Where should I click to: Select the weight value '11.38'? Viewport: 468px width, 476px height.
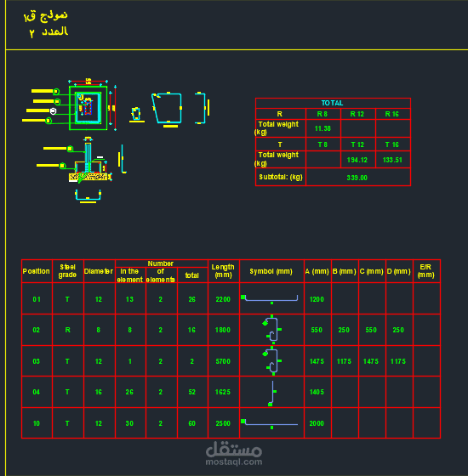[322, 128]
